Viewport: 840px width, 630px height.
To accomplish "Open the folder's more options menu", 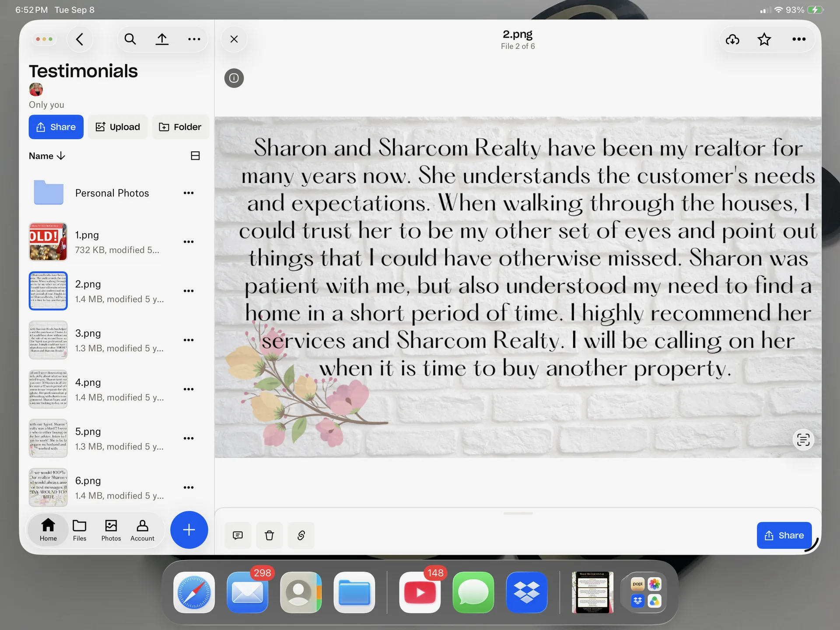I will tap(194, 39).
